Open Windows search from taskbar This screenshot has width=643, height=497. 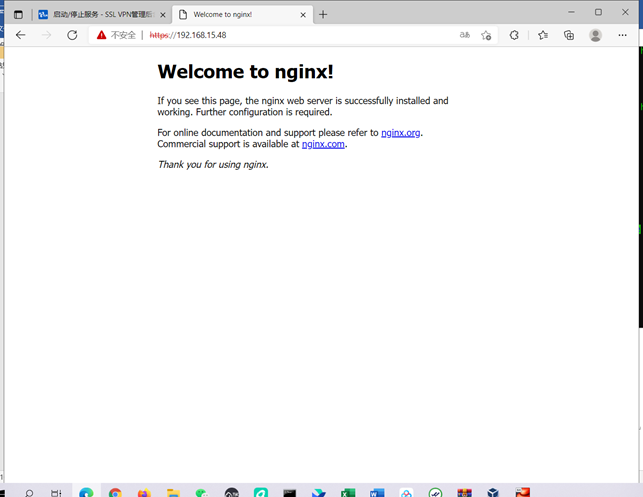click(x=29, y=493)
